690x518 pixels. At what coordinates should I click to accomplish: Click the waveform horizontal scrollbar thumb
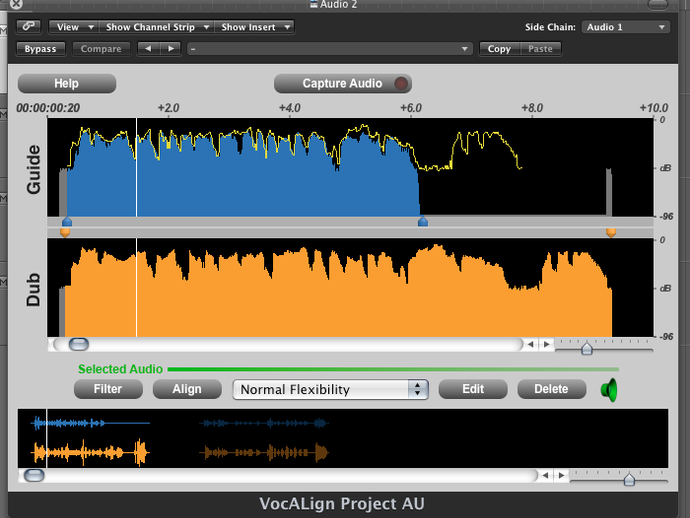pyautogui.click(x=79, y=345)
